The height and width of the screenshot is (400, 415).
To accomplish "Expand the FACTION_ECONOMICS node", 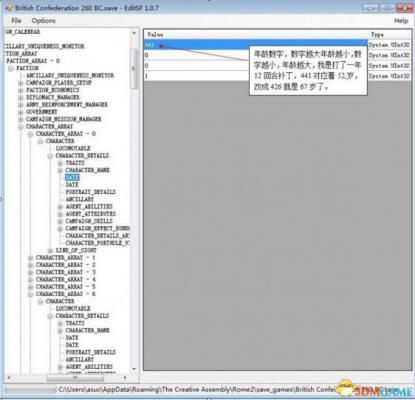I will 21,90.
